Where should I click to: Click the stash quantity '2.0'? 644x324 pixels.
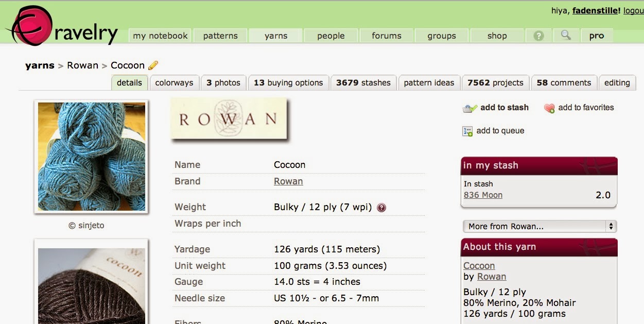tap(603, 195)
